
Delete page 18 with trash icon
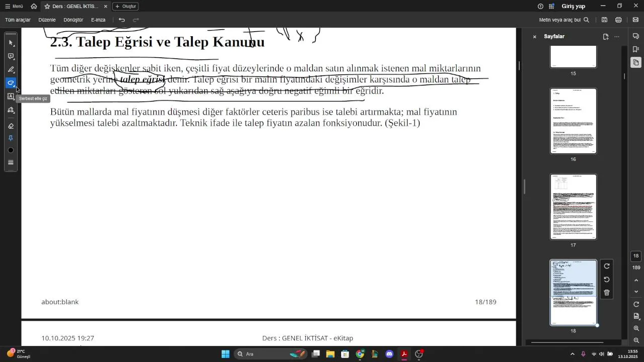607,293
